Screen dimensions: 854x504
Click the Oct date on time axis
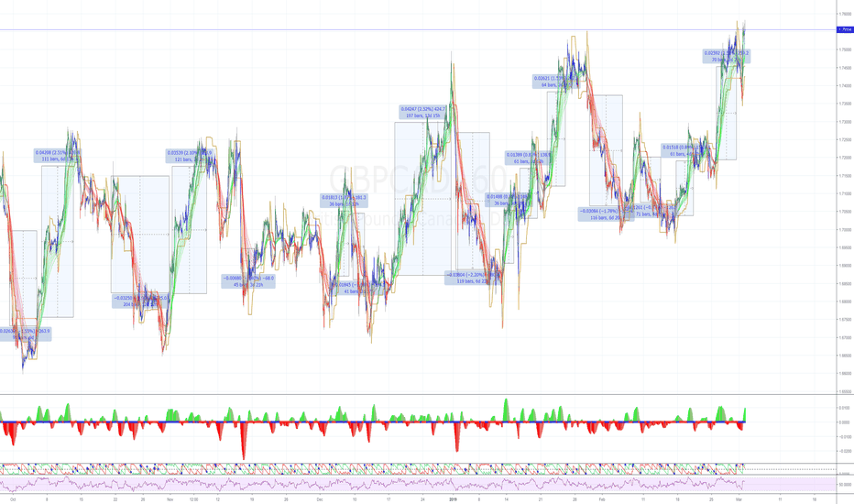tap(13, 499)
